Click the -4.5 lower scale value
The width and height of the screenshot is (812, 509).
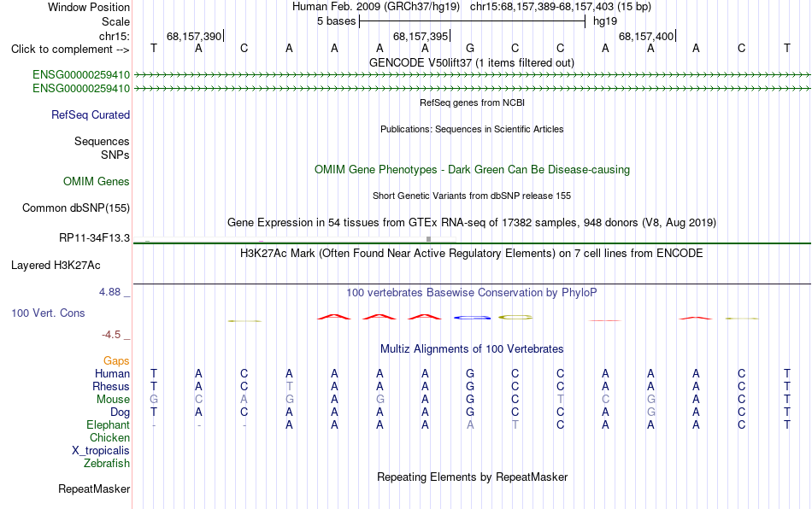111,335
